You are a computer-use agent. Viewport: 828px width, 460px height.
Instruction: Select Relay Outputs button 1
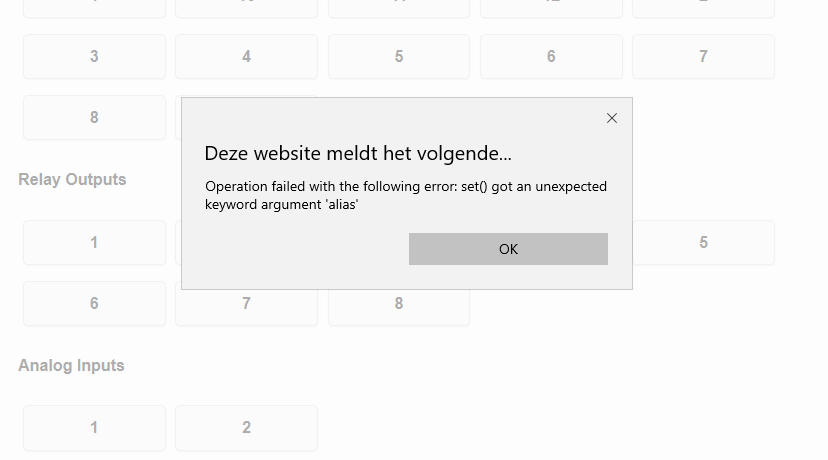coord(94,242)
